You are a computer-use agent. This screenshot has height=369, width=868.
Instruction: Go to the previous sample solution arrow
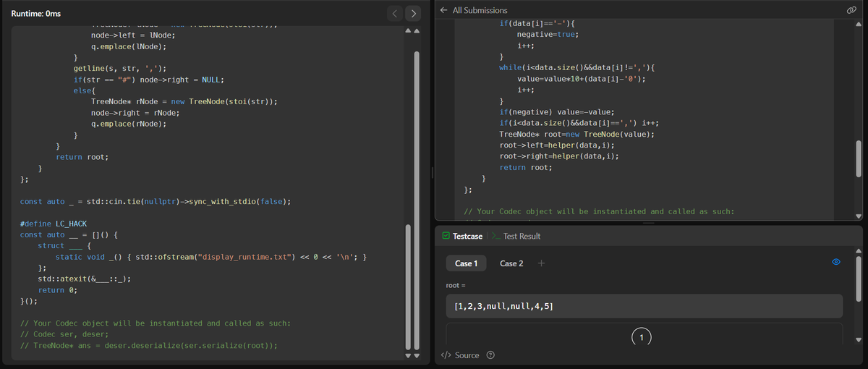pos(394,12)
